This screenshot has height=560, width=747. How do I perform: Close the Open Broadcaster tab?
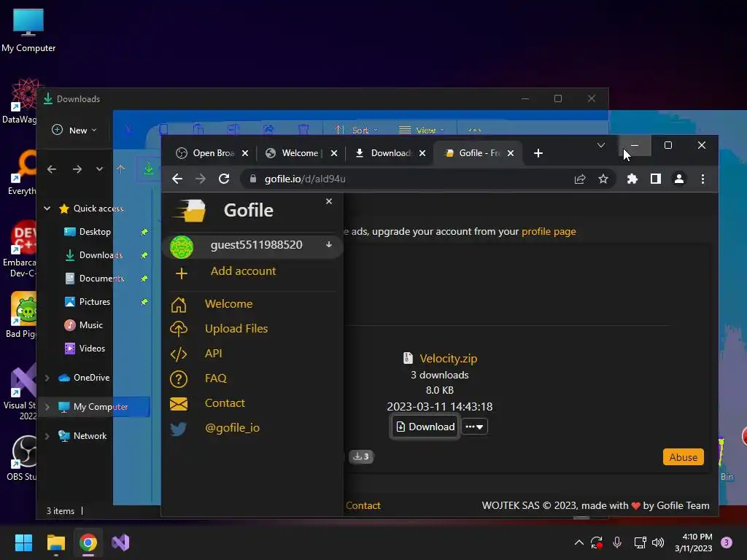[245, 153]
